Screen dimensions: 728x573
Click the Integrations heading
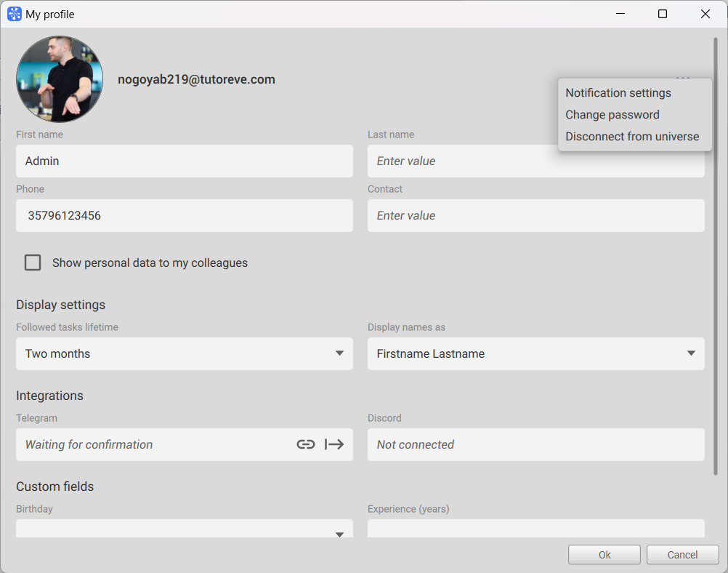point(49,396)
